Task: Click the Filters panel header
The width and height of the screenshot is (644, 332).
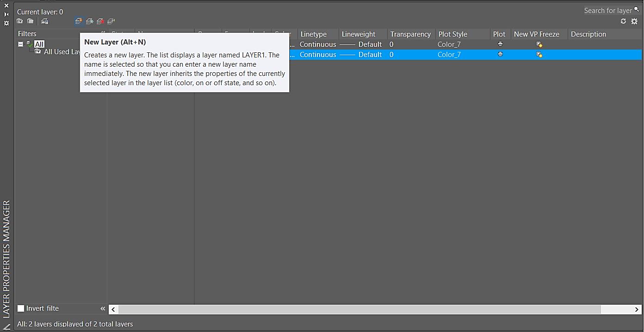Action: pos(27,34)
